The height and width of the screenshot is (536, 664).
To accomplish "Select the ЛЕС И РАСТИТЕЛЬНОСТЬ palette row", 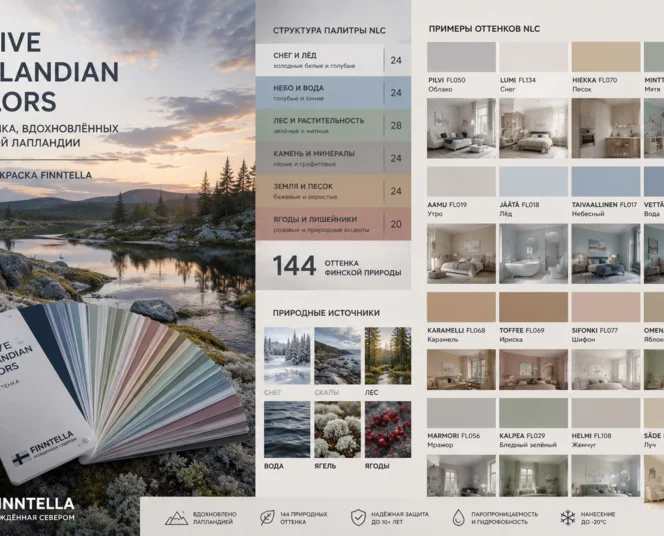I will click(333, 125).
